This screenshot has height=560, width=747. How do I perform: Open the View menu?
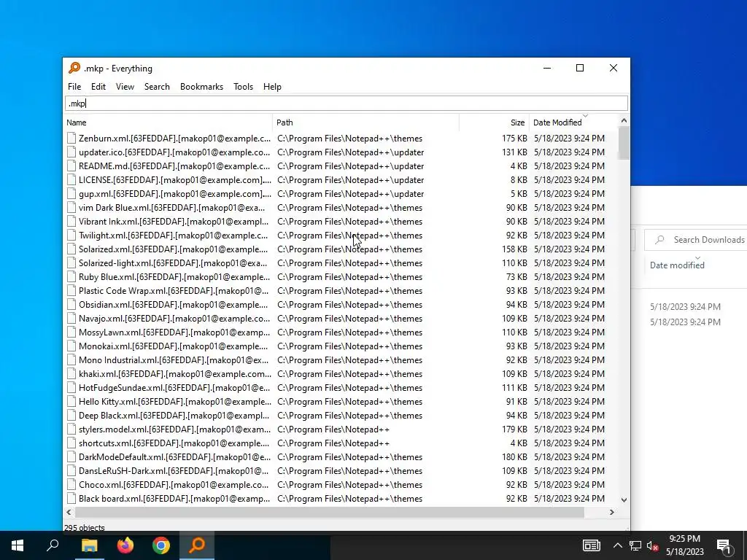pos(125,87)
